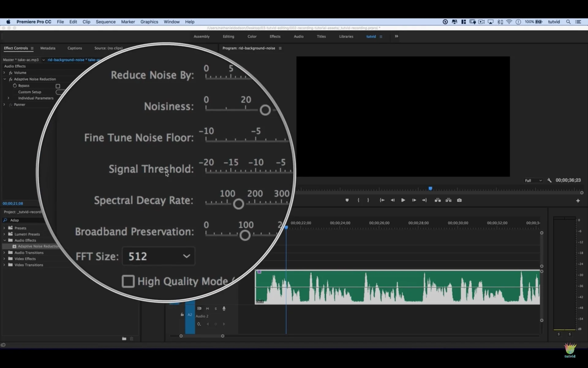Open the FFT Size dropdown
588x368 pixels.
pos(159,256)
